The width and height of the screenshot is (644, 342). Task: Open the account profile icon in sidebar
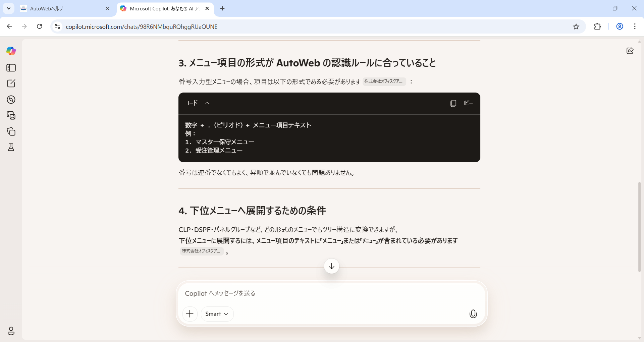[11, 331]
